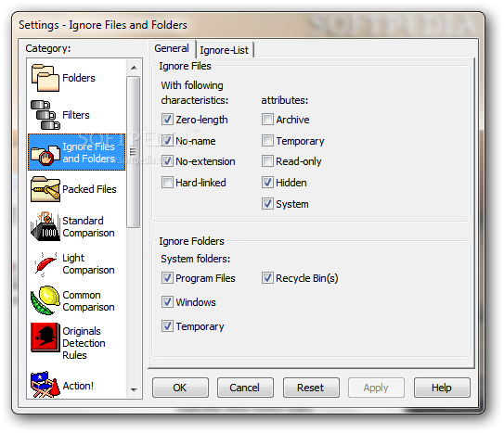This screenshot has height=433, width=504.
Task: Open the Help button
Action: pyautogui.click(x=442, y=388)
